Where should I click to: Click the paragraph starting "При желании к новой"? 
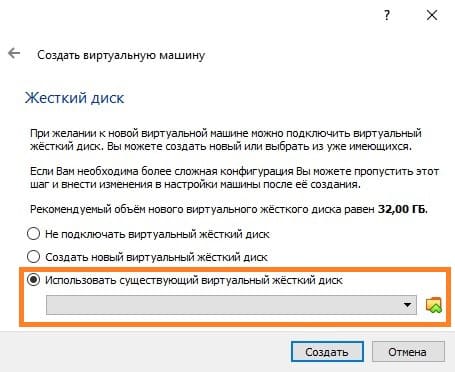coord(226,140)
